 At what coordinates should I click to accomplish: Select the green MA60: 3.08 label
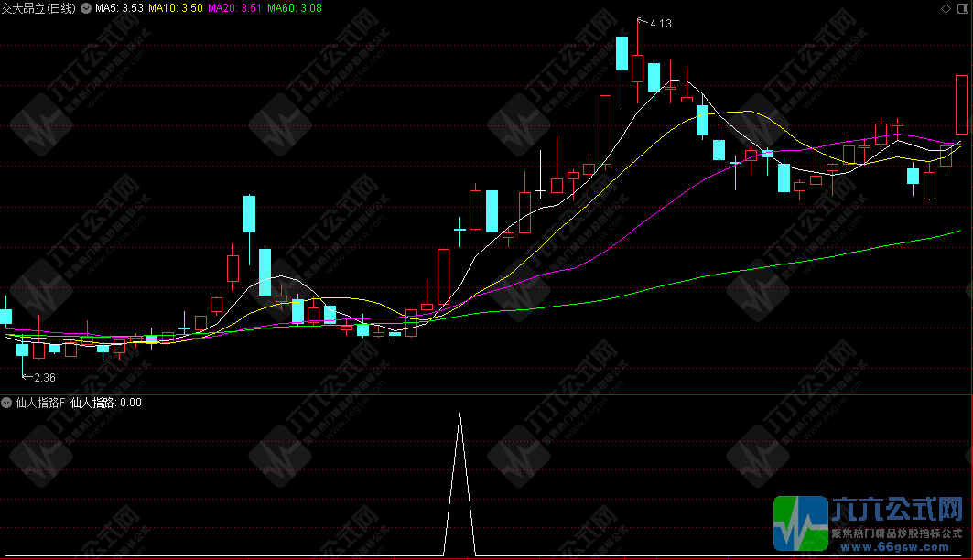click(x=294, y=8)
